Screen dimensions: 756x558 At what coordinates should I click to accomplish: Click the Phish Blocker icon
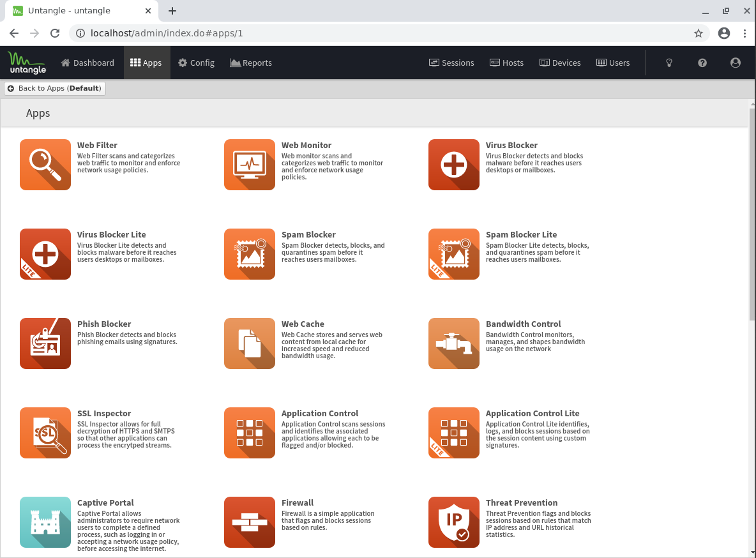(45, 343)
